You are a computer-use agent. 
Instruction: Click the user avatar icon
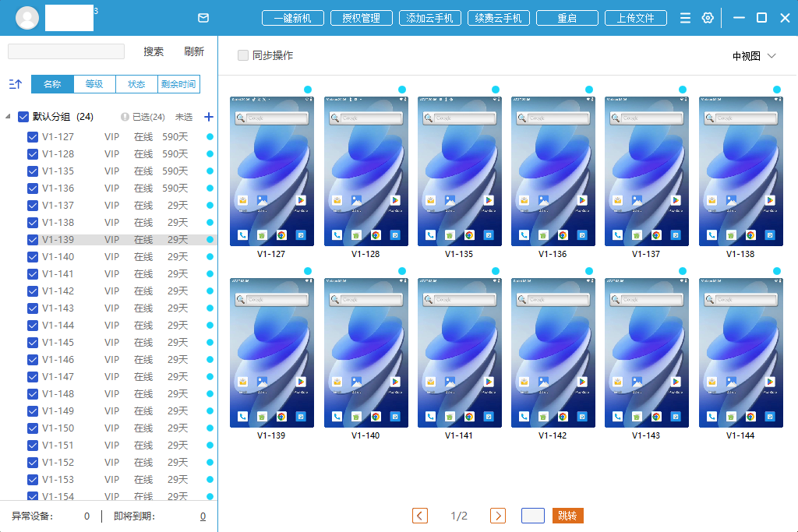coord(27,17)
